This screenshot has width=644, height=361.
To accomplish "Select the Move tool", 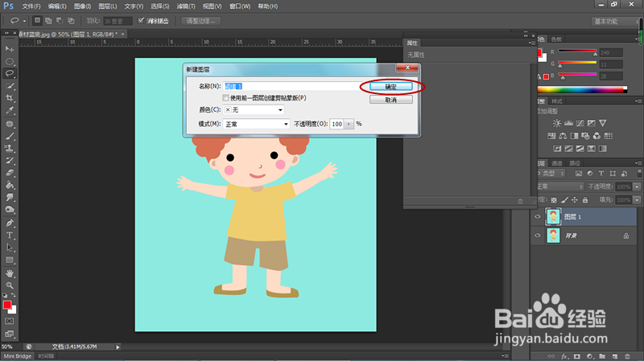I will [x=10, y=49].
